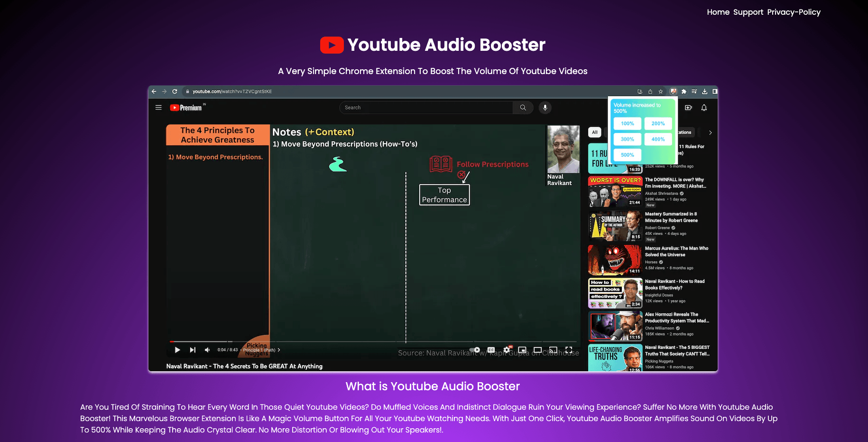Open the Extensions puzzle-piece icon
The image size is (868, 442).
click(x=684, y=92)
